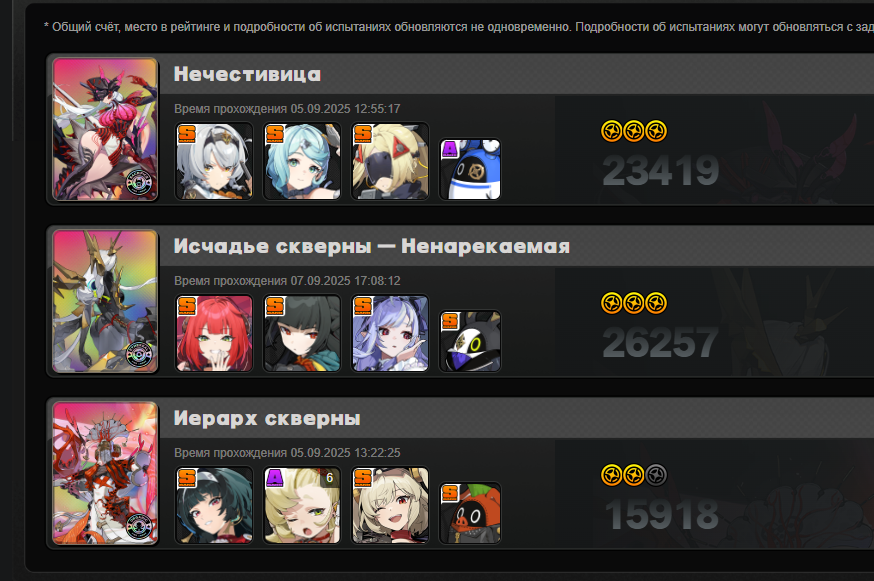This screenshot has height=581, width=874.
Task: Select the teal-haired S-rank agent icon
Action: pos(302,161)
